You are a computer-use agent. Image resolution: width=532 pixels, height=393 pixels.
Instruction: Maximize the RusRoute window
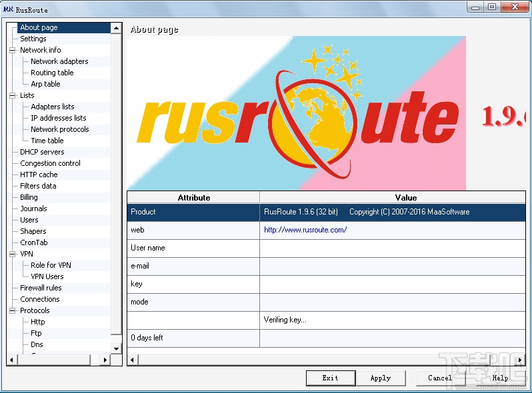click(x=492, y=7)
